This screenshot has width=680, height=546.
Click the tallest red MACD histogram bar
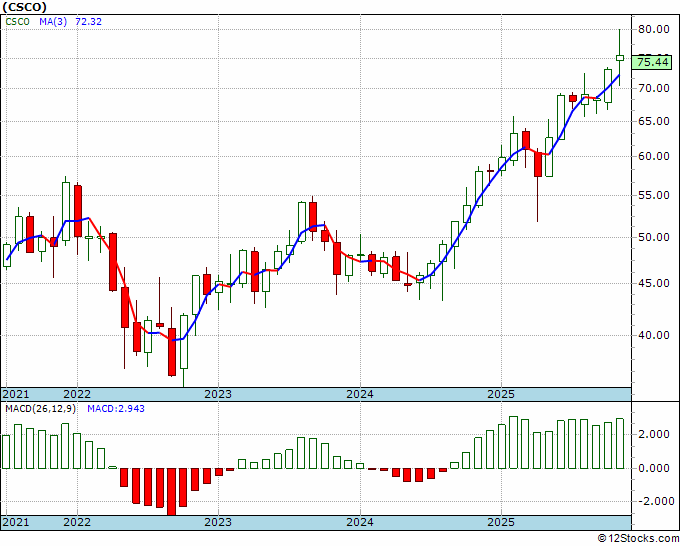(172, 492)
